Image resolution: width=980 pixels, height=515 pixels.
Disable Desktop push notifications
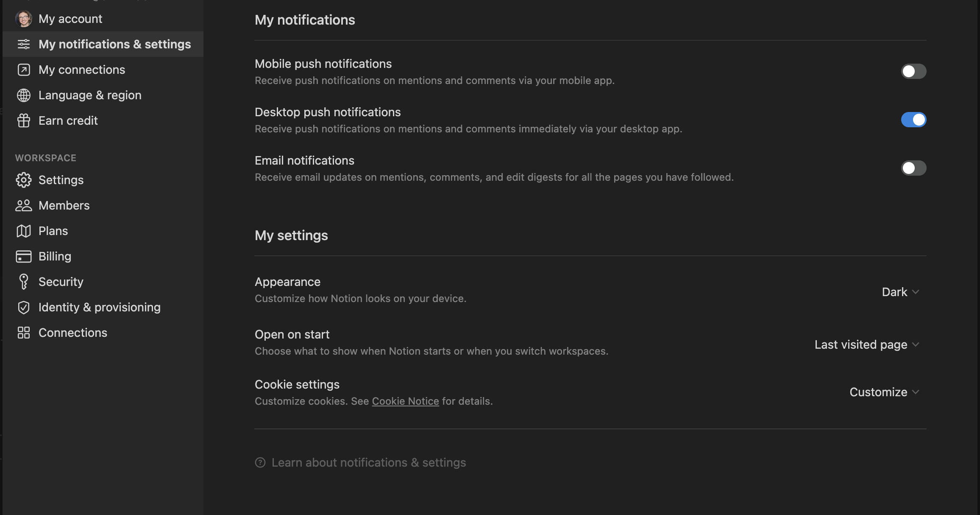coord(914,119)
